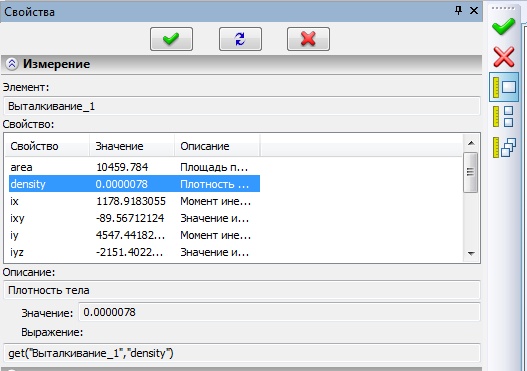Confirm with the green checkmark button
The width and height of the screenshot is (527, 371).
point(171,39)
